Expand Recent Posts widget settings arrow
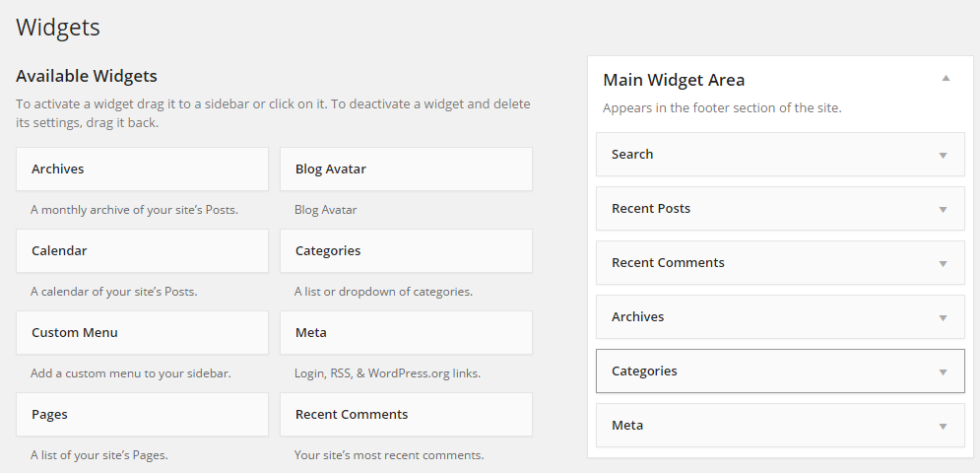 pyautogui.click(x=944, y=210)
